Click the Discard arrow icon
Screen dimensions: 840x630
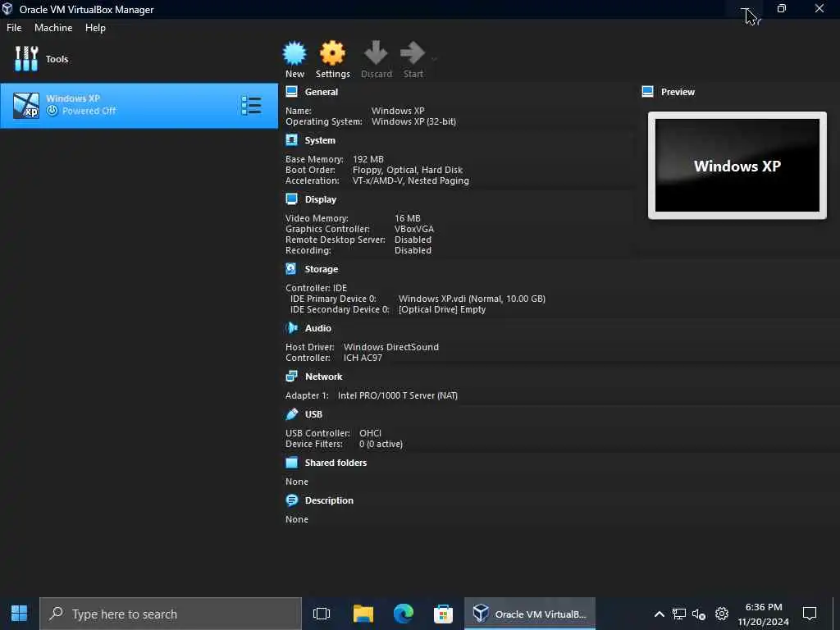coord(376,52)
